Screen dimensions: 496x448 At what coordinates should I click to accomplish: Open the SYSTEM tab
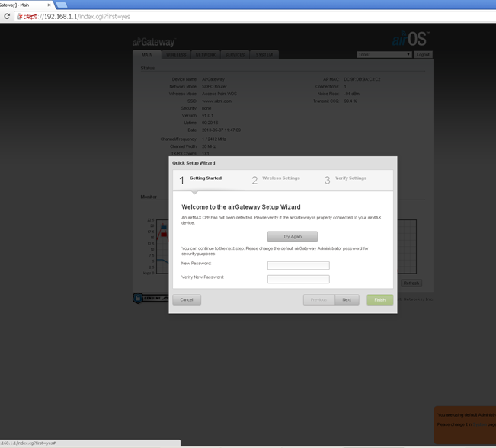(x=264, y=55)
